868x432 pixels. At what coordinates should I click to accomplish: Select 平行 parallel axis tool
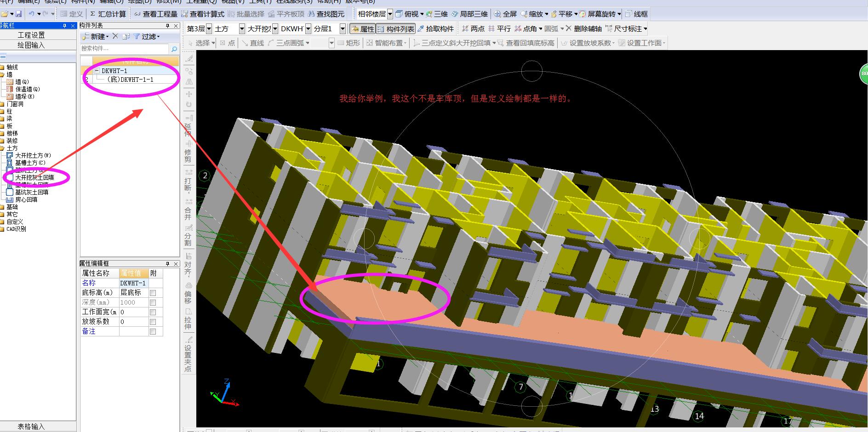click(x=500, y=29)
